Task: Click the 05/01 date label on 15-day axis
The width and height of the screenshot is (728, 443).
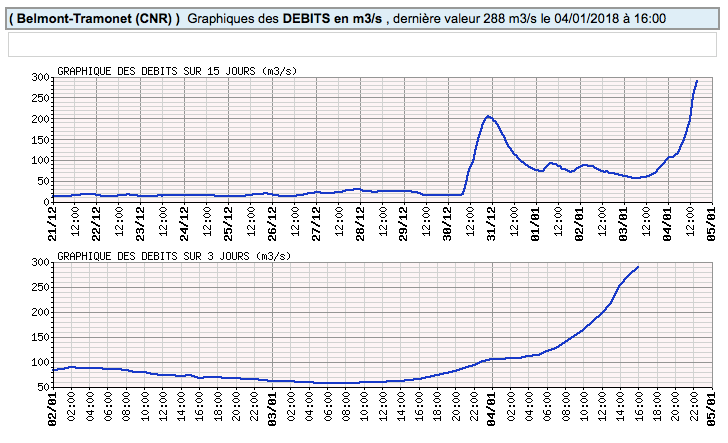Action: click(x=712, y=217)
